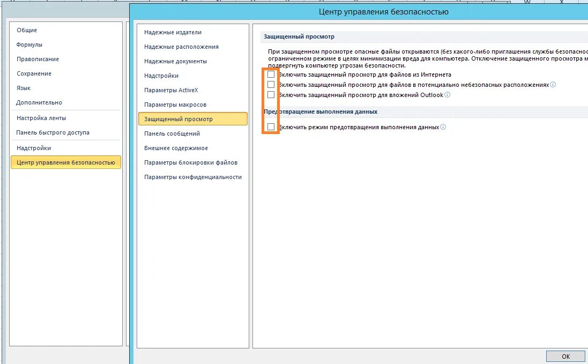Open Параметры конфиденциальности section
The width and height of the screenshot is (588, 364).
tap(193, 177)
